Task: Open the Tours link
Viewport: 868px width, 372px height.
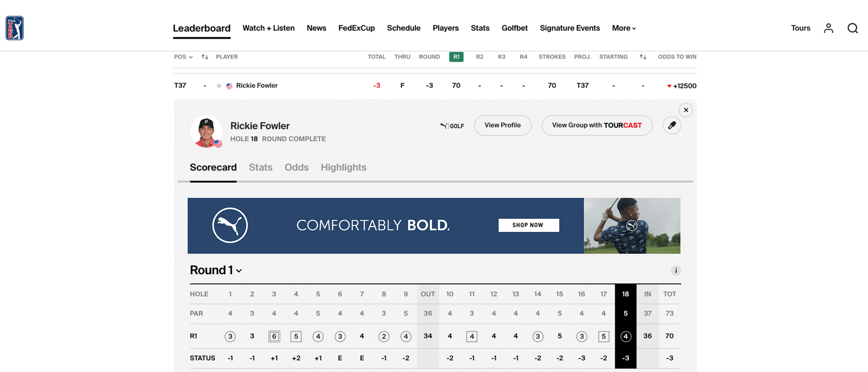Action: coord(801,28)
